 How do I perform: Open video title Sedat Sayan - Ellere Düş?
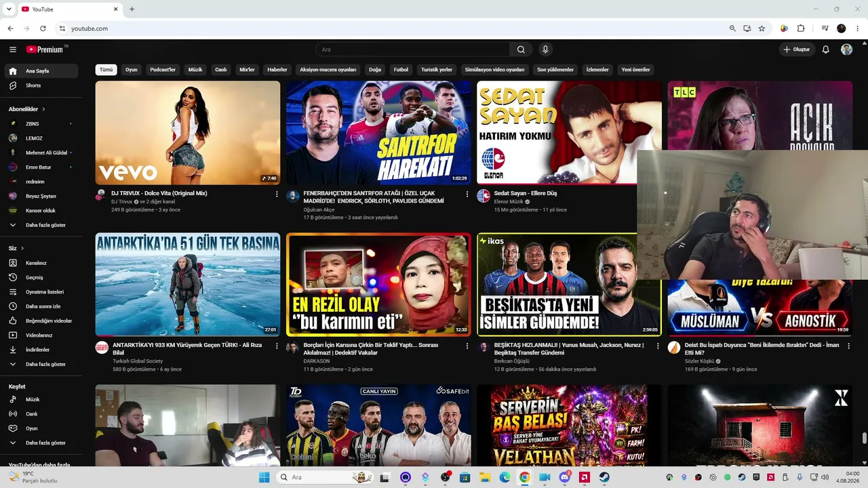[526, 193]
